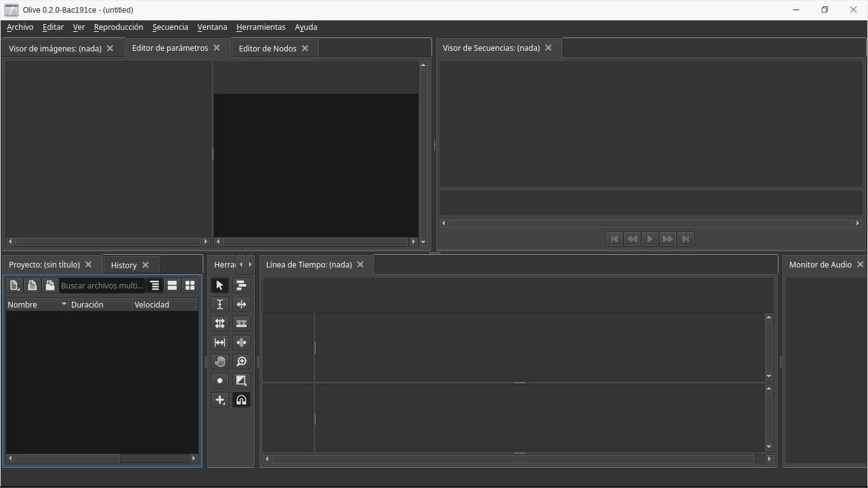The image size is (868, 488).
Task: Select the Zoom magnifier tool
Action: [x=241, y=362]
